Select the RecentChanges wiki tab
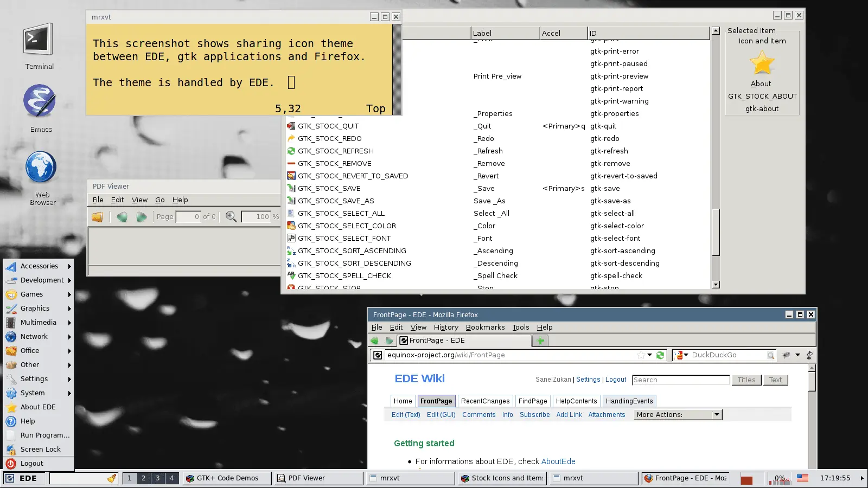 [485, 401]
